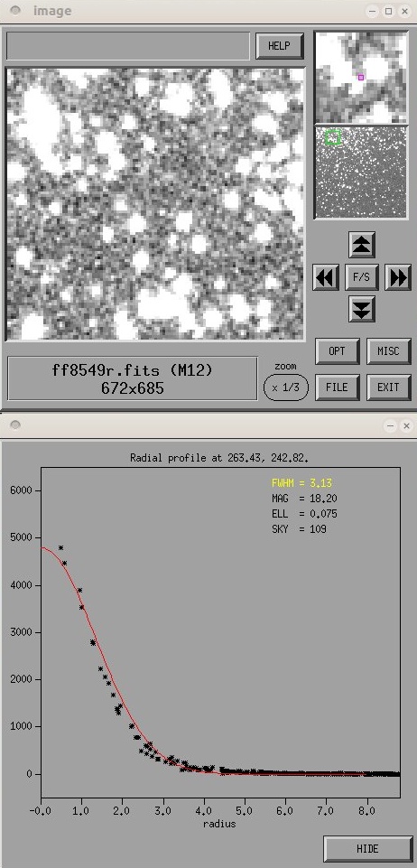Step down with double down arrow
This screenshot has width=417, height=868.
pos(362,308)
